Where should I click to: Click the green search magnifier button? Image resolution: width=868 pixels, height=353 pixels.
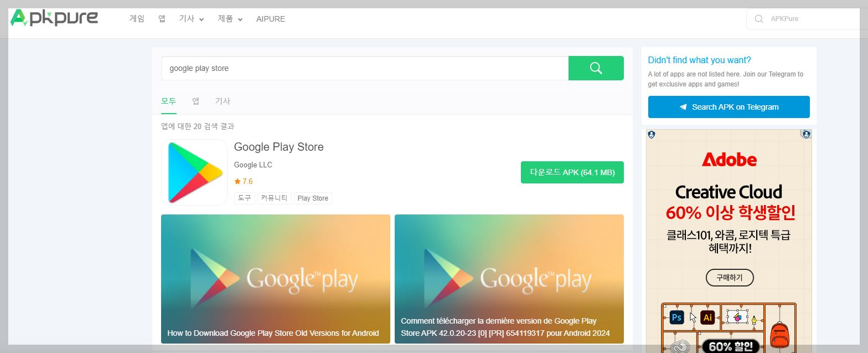point(596,68)
